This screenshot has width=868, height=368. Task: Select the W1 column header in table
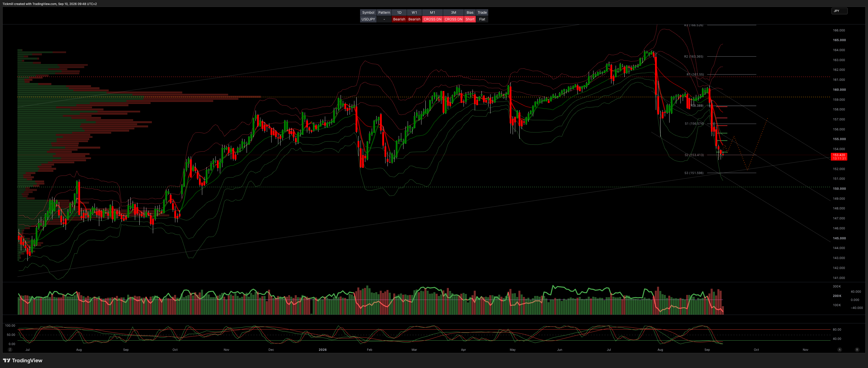click(414, 12)
